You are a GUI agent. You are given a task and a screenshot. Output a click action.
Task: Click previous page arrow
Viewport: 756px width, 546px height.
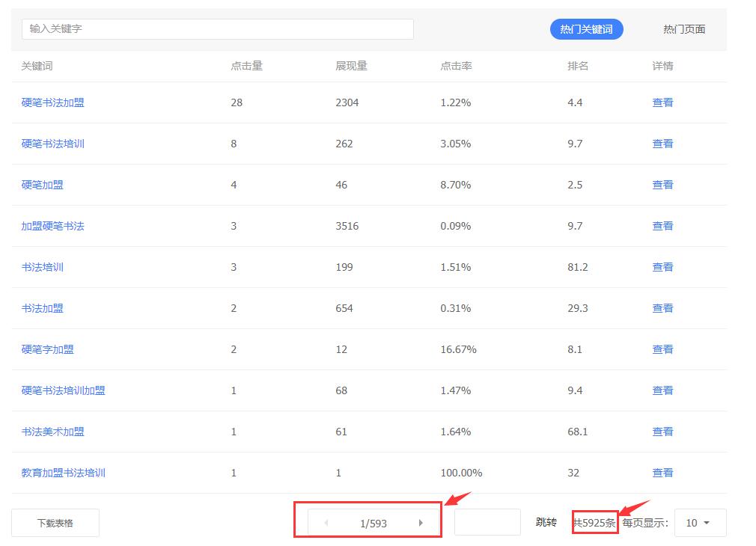326,523
